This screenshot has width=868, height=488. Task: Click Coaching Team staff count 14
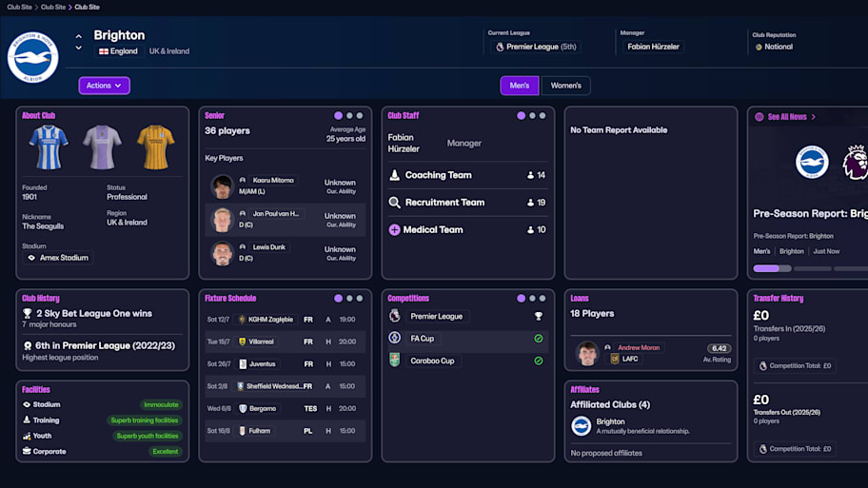coord(537,175)
